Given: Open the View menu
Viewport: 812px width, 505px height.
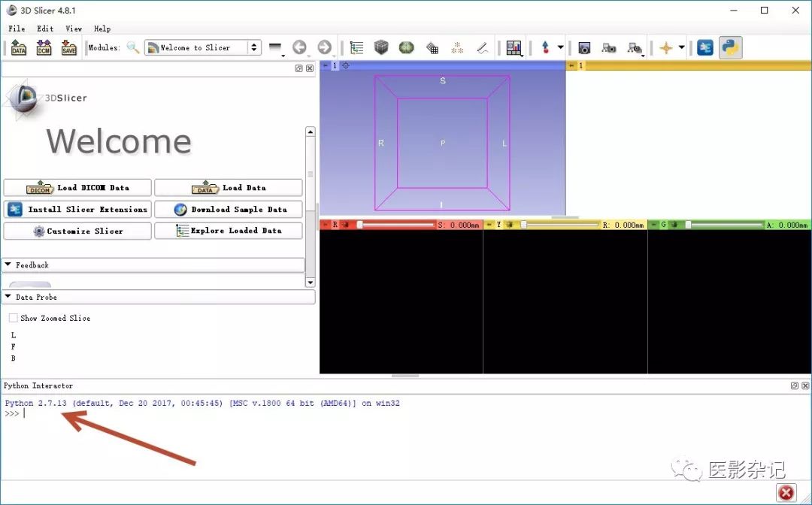Looking at the screenshot, I should (x=74, y=29).
